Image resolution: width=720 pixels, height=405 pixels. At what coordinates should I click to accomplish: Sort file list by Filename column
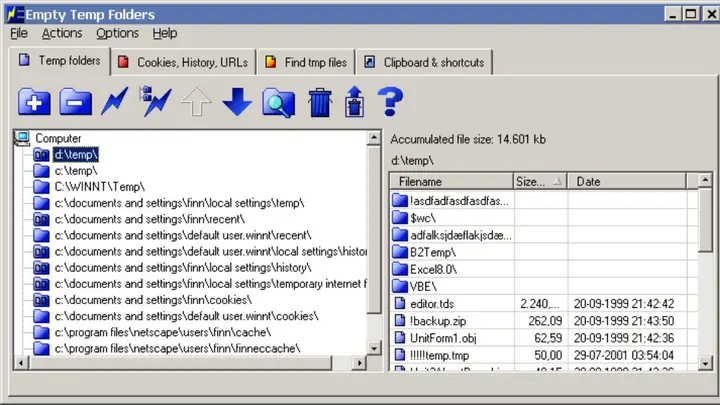pyautogui.click(x=452, y=181)
